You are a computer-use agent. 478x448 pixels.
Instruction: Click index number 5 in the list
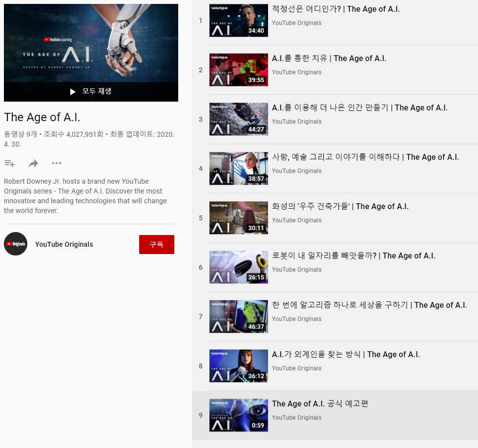(201, 218)
